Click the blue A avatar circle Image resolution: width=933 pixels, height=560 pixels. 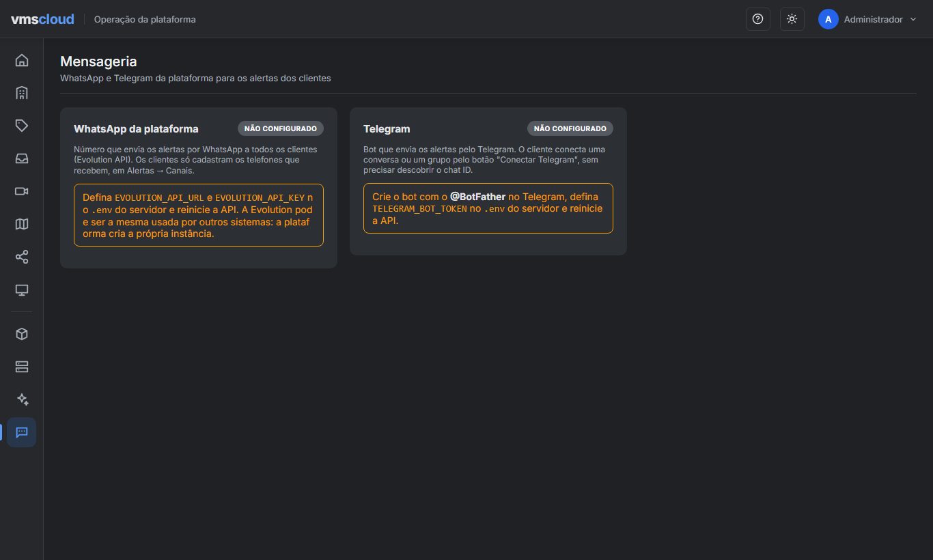tap(828, 19)
